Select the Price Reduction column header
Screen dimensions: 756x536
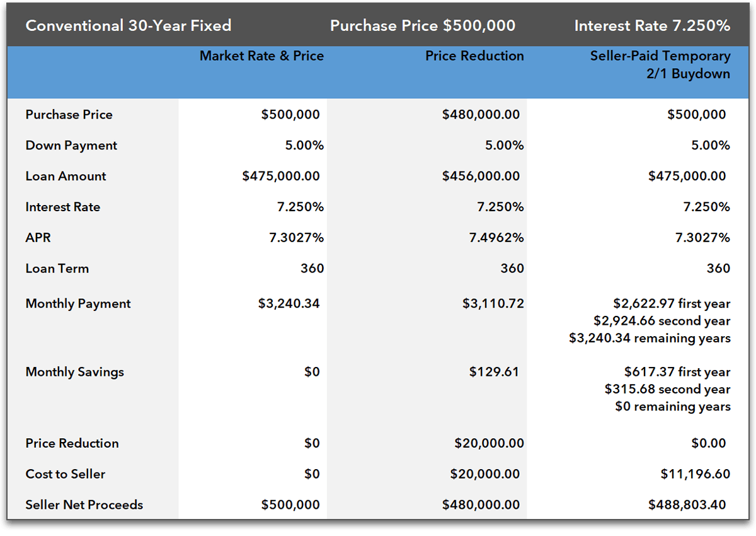click(x=474, y=56)
